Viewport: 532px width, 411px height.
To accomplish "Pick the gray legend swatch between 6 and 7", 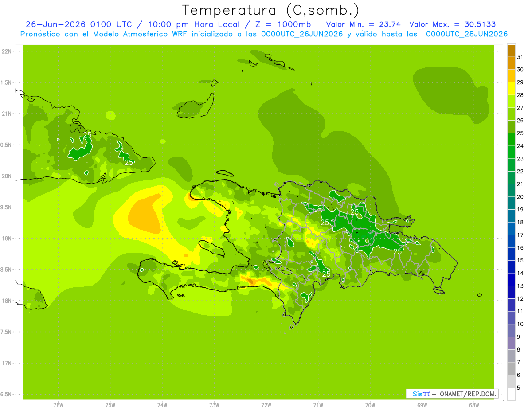I will click(x=511, y=368).
